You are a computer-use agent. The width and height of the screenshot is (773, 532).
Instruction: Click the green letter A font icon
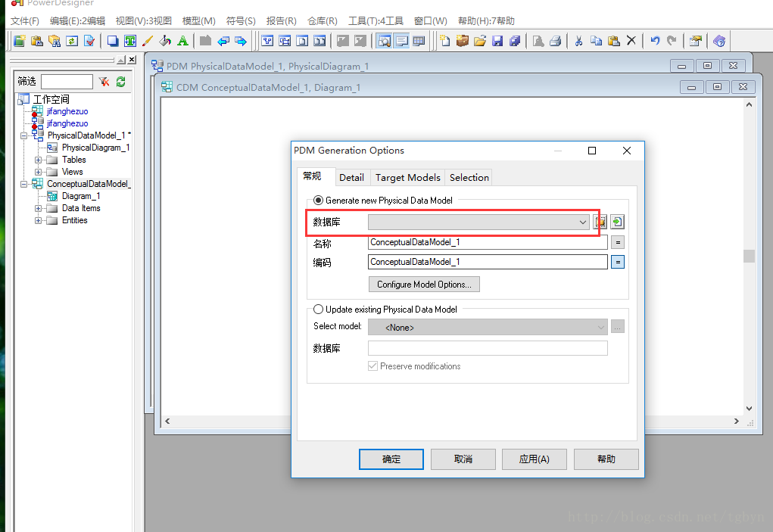[x=182, y=41]
